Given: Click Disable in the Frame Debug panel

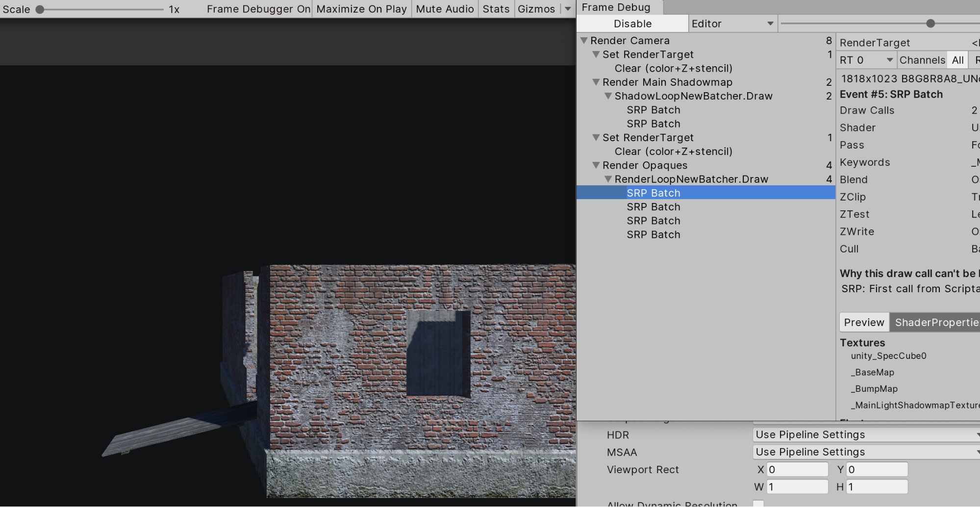Looking at the screenshot, I should (632, 23).
